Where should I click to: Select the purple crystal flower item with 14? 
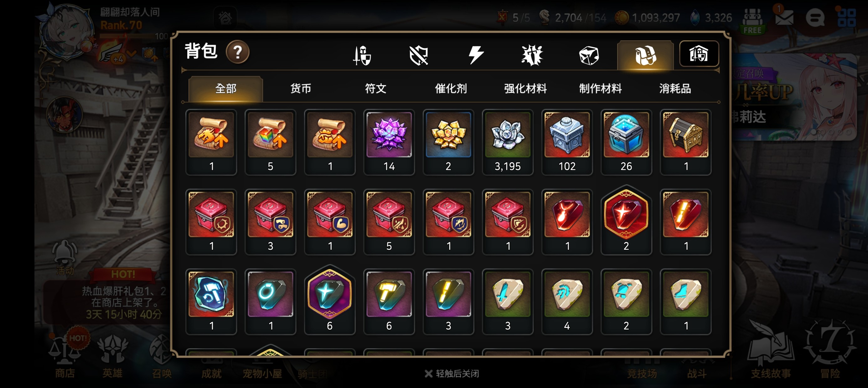[x=389, y=142]
